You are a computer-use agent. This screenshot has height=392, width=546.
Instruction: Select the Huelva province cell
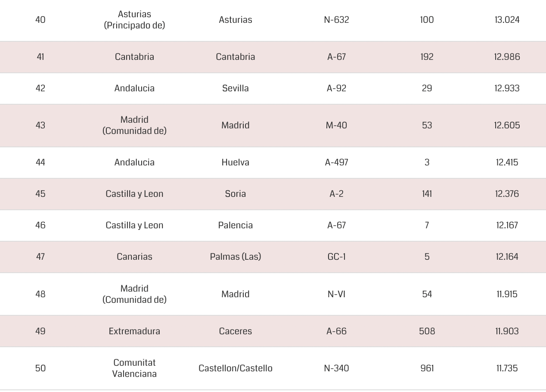pyautogui.click(x=235, y=162)
